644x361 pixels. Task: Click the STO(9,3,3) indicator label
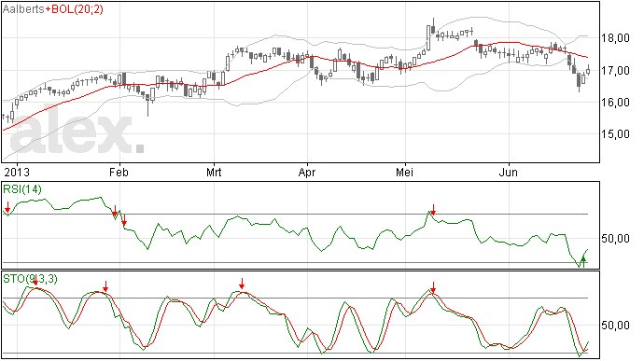tap(31, 279)
